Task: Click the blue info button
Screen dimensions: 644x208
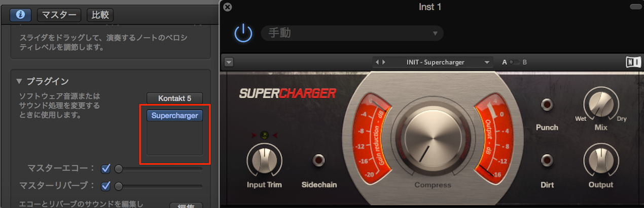Action: pos(20,15)
